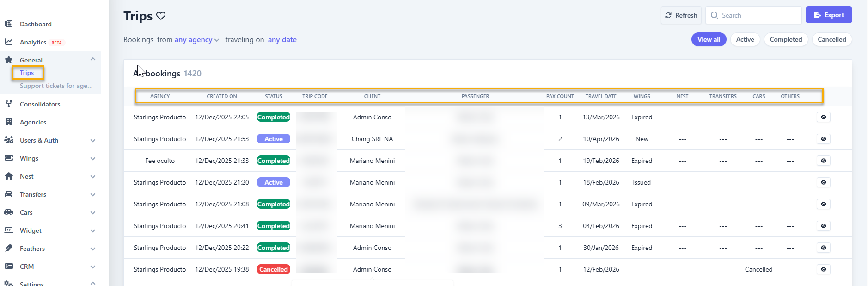Expand the Users & Auth menu
868x286 pixels.
pos(93,140)
